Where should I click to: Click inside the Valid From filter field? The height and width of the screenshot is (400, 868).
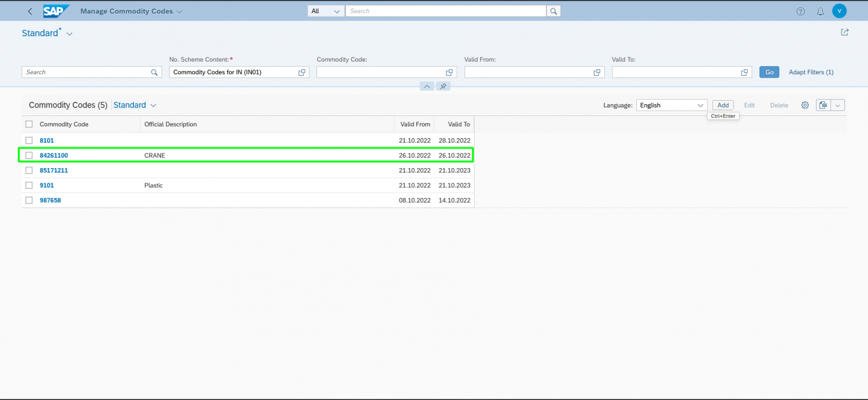(x=526, y=72)
